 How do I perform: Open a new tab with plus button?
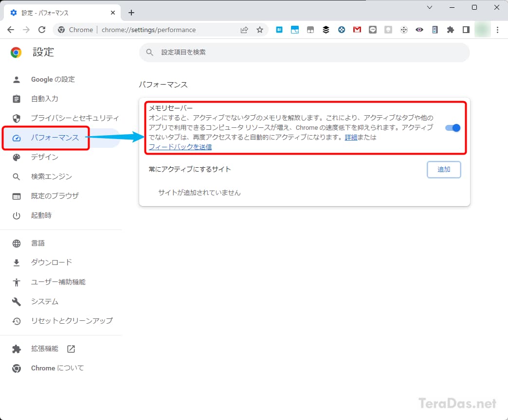(131, 13)
